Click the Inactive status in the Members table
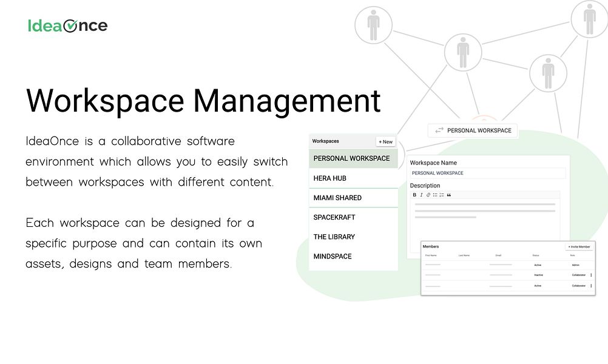 [539, 275]
